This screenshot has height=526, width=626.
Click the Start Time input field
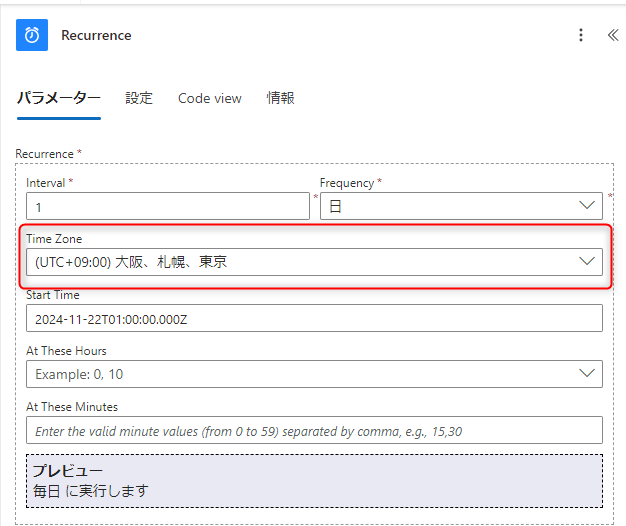tap(314, 318)
